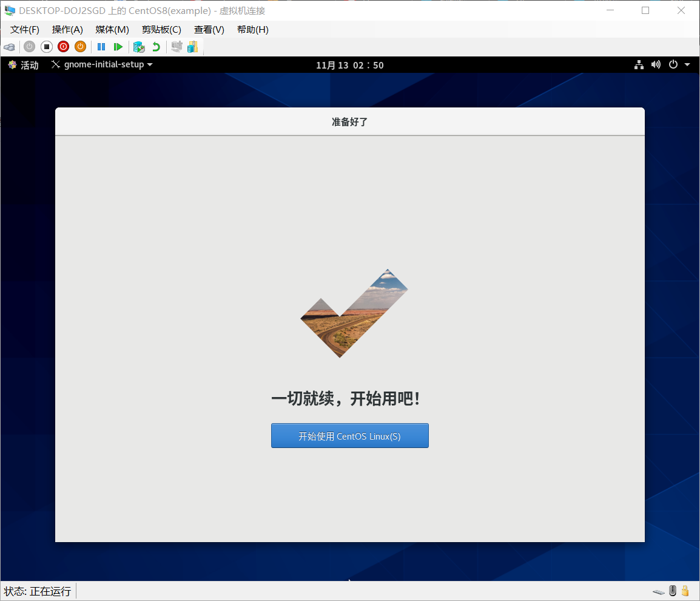Open the 操作(A) menu
The height and width of the screenshot is (601, 700).
click(x=67, y=30)
